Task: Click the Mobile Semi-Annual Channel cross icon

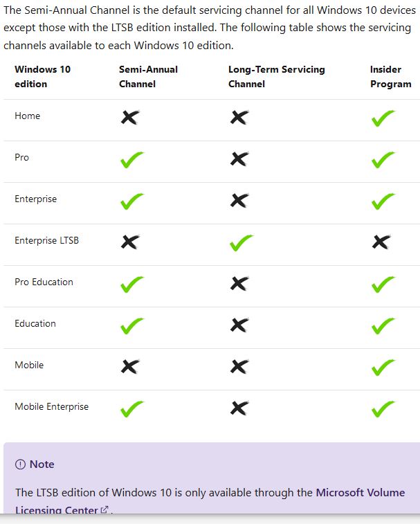Action: 129,367
